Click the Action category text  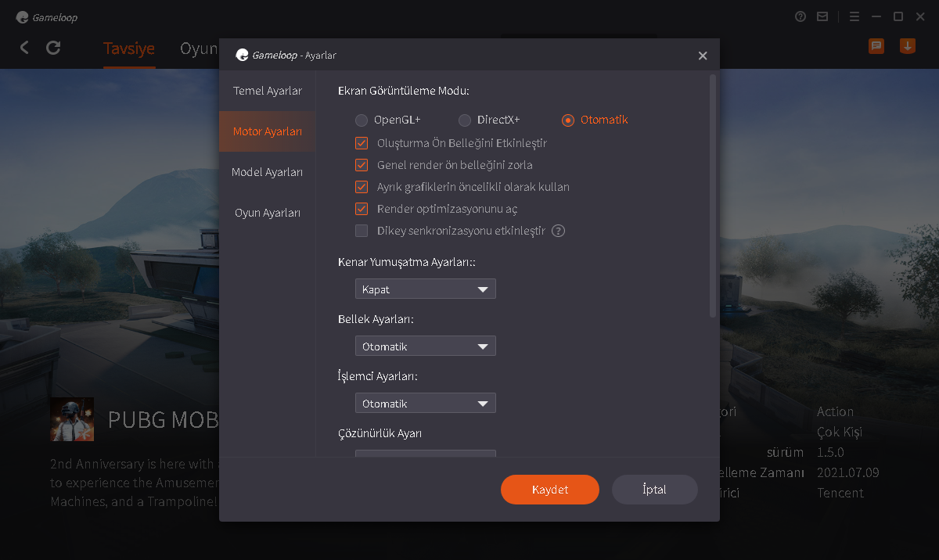pos(835,411)
